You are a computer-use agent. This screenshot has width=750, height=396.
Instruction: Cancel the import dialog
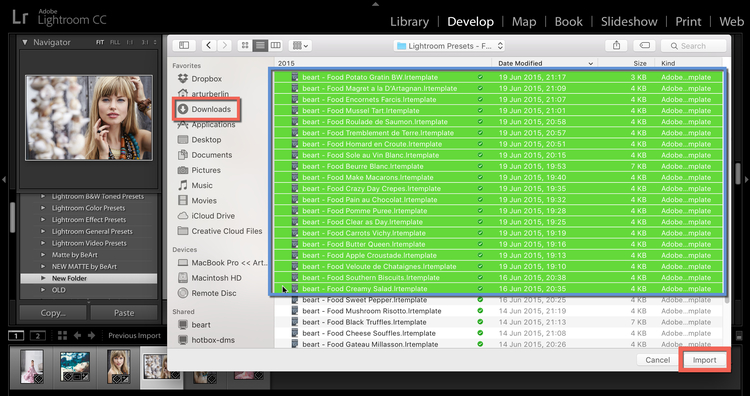[x=658, y=360]
